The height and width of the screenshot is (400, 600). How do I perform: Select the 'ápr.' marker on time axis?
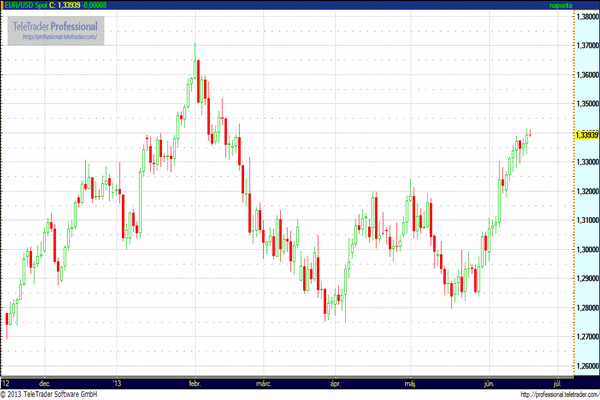(x=334, y=383)
